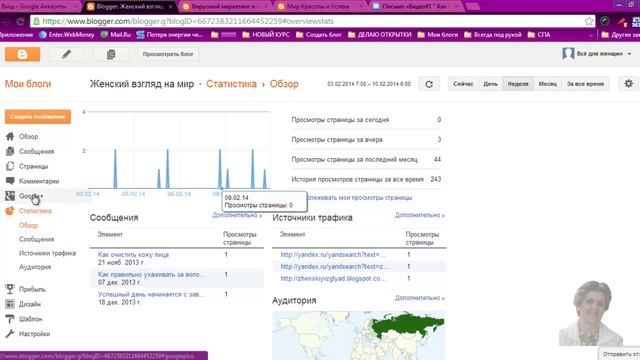Select the Сейчас time range

coord(463,84)
